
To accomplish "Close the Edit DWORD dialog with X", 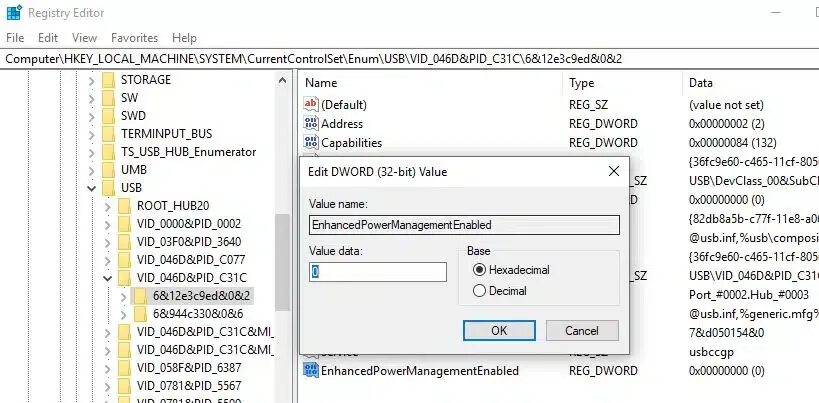I will tap(614, 171).
